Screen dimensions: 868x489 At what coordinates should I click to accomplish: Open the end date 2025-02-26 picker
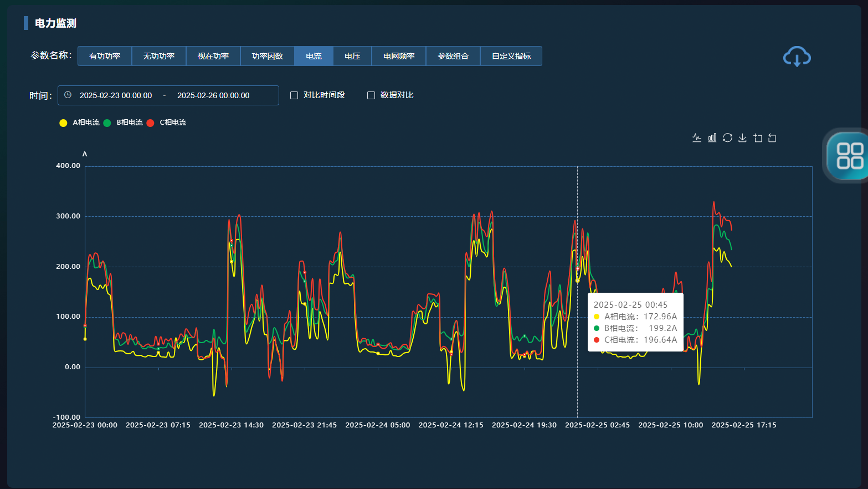click(x=213, y=95)
